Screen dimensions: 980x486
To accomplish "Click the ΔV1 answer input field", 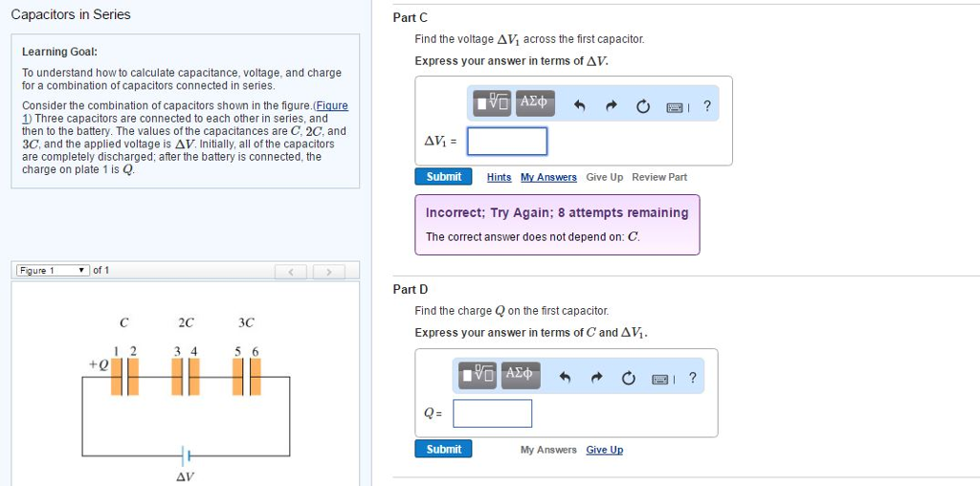I will pyautogui.click(x=507, y=142).
